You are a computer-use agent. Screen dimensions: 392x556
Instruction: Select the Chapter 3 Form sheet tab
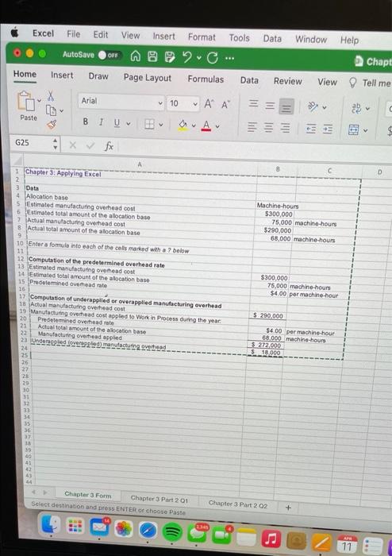[x=88, y=494]
